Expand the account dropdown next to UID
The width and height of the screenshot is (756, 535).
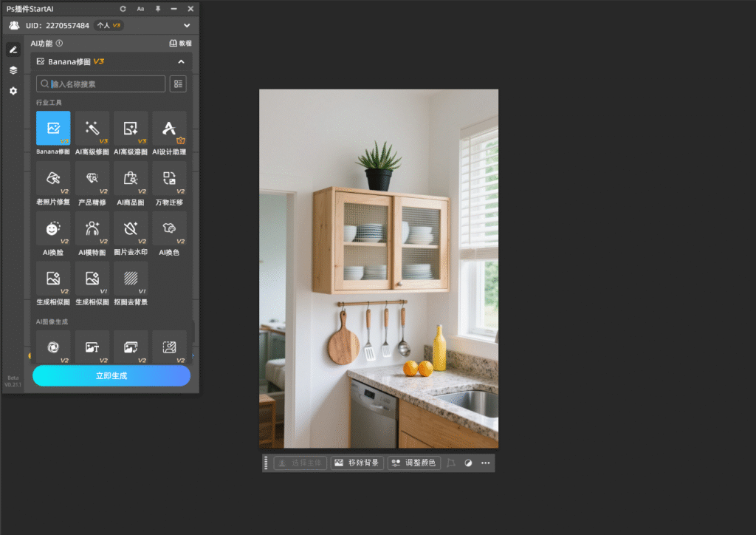[187, 25]
